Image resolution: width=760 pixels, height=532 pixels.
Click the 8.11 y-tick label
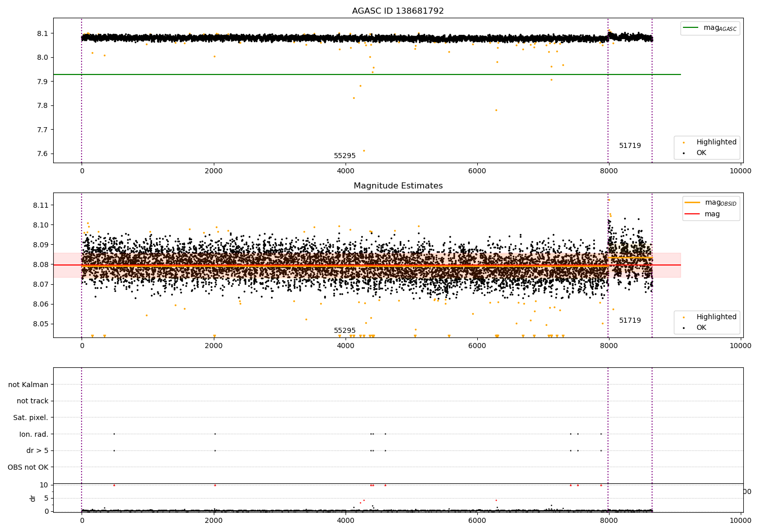[41, 205]
